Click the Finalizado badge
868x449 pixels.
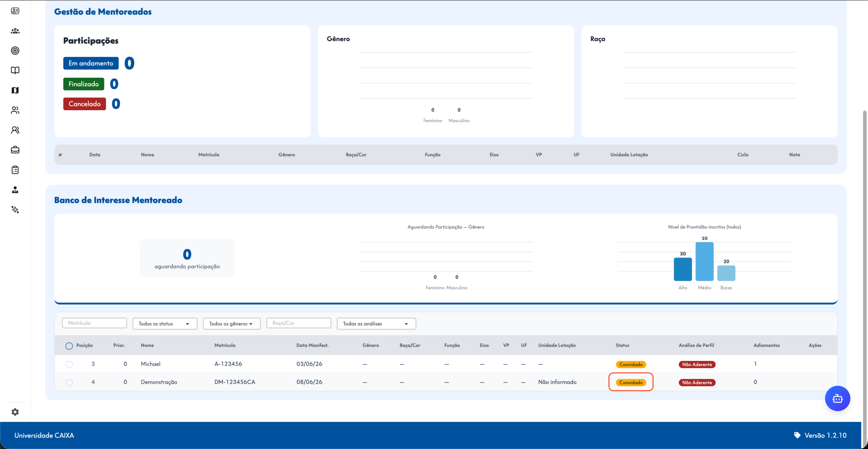click(84, 84)
